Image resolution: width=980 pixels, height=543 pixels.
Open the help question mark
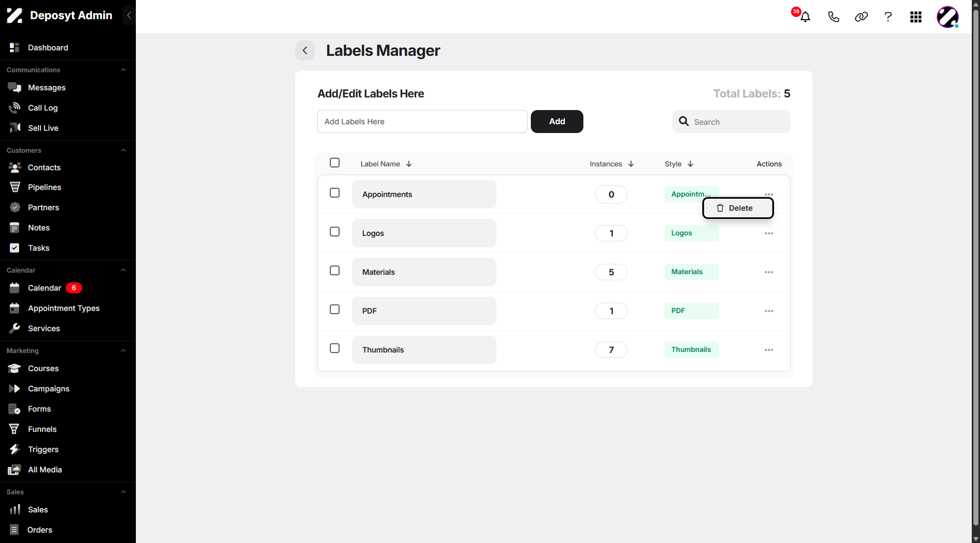click(888, 17)
